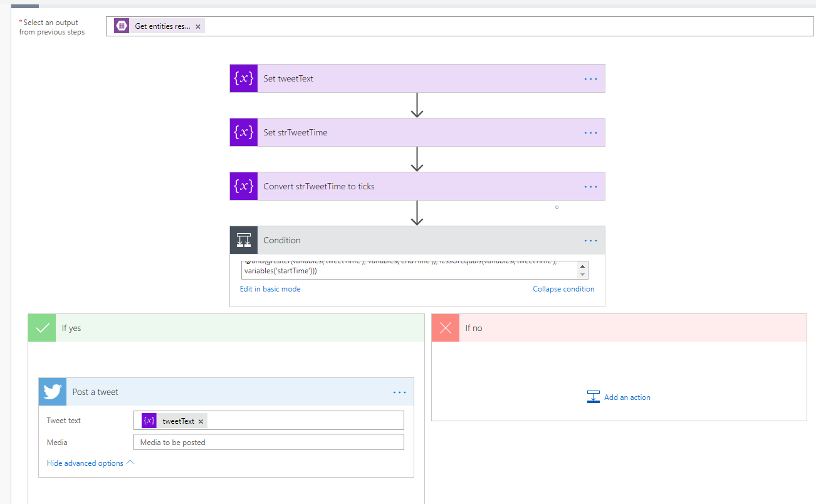Viewport: 816px width, 504px height.
Task: Click the condition scrollbar up arrow
Action: [x=583, y=266]
